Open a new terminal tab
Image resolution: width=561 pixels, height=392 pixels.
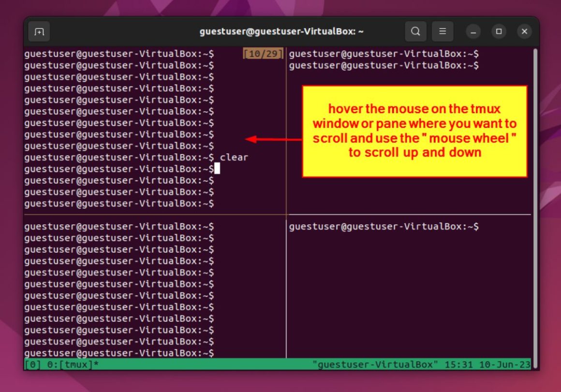(39, 31)
